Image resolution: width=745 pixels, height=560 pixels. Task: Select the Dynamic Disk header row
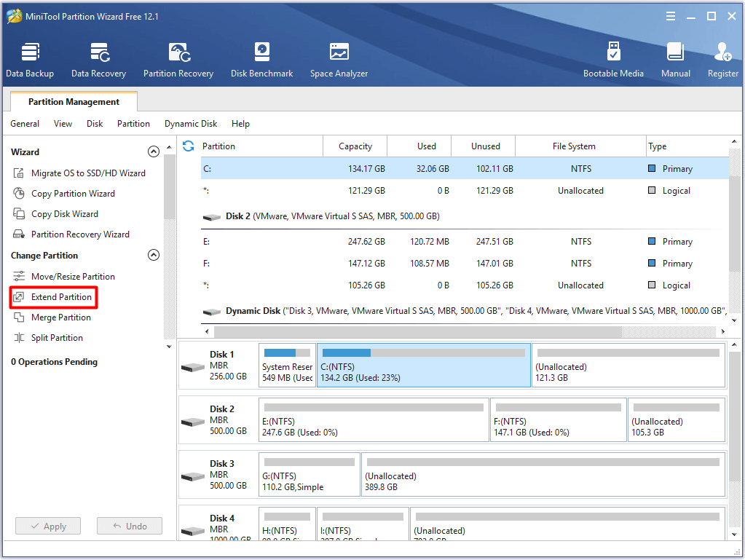(x=465, y=311)
